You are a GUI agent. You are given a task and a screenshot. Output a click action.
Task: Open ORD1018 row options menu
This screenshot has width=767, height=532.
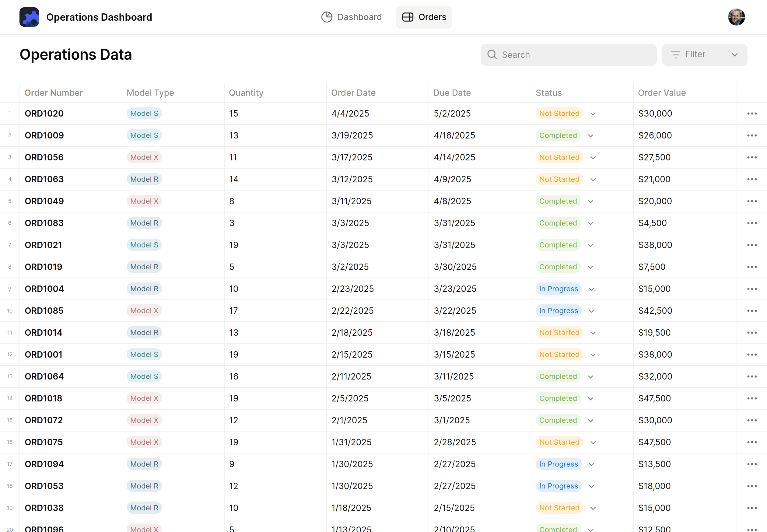752,399
